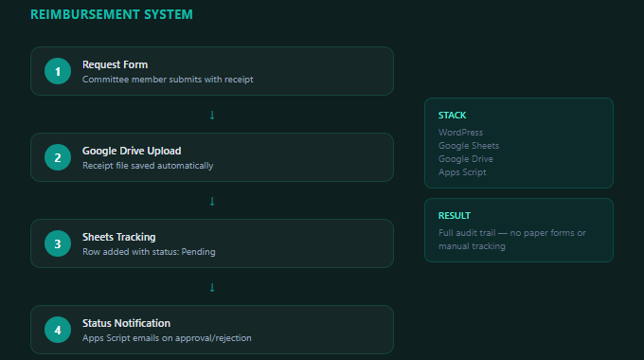Click the RESULT card heading
The height and width of the screenshot is (360, 644).
click(455, 216)
